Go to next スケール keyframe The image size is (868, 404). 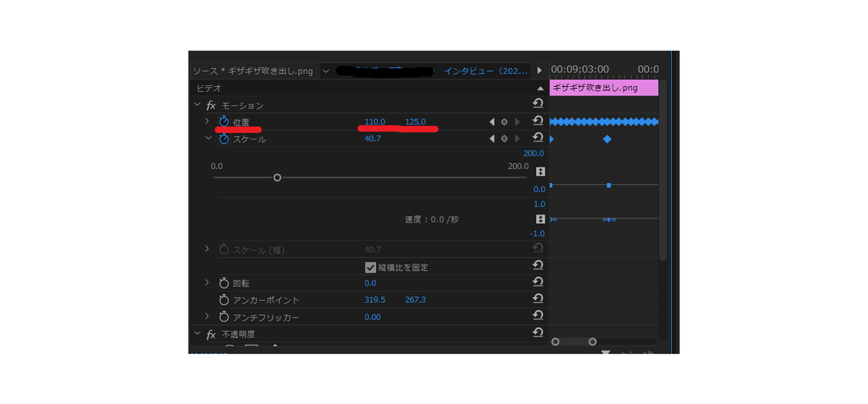tap(517, 139)
